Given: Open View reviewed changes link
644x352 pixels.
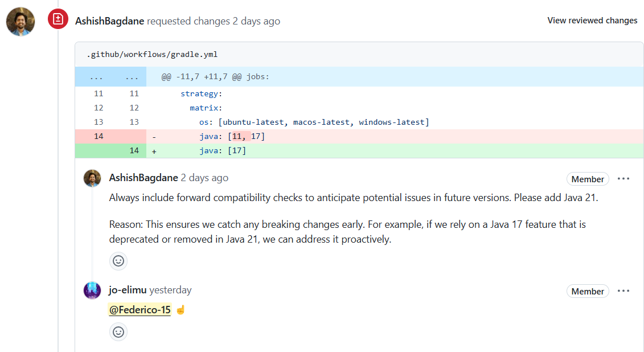Looking at the screenshot, I should click(x=592, y=21).
